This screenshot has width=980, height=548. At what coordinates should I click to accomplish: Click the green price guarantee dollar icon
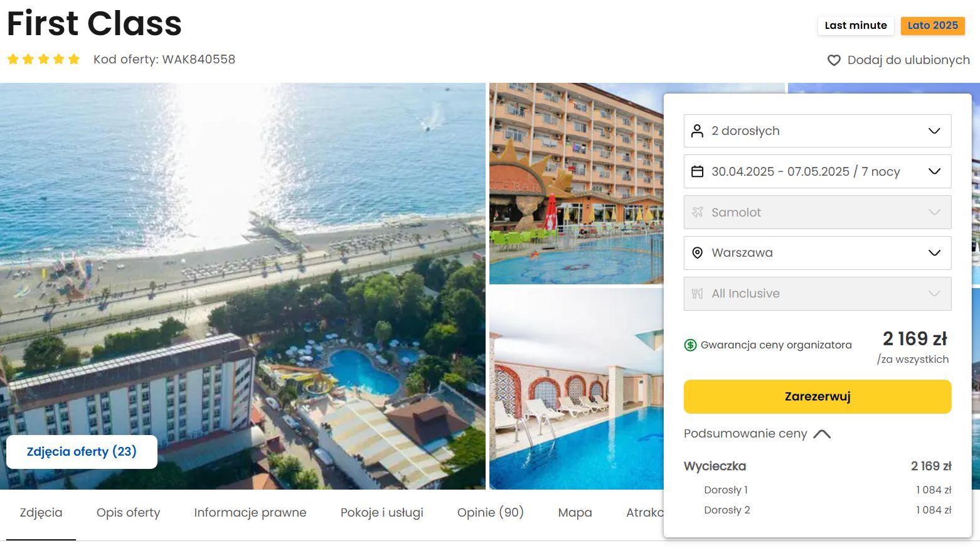[x=690, y=345]
